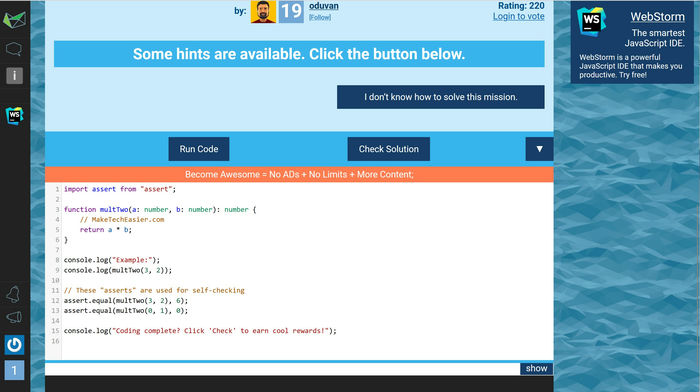The width and height of the screenshot is (700, 392).
Task: Expand the dropdown arrow beside Check Solution
Action: (539, 149)
